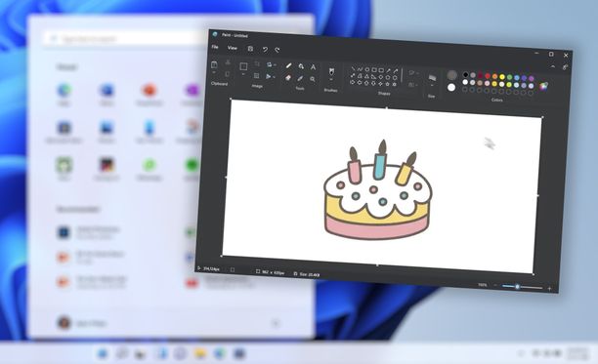Screen dimensions: 598x364
Task: Open the View menu
Action: click(x=233, y=48)
